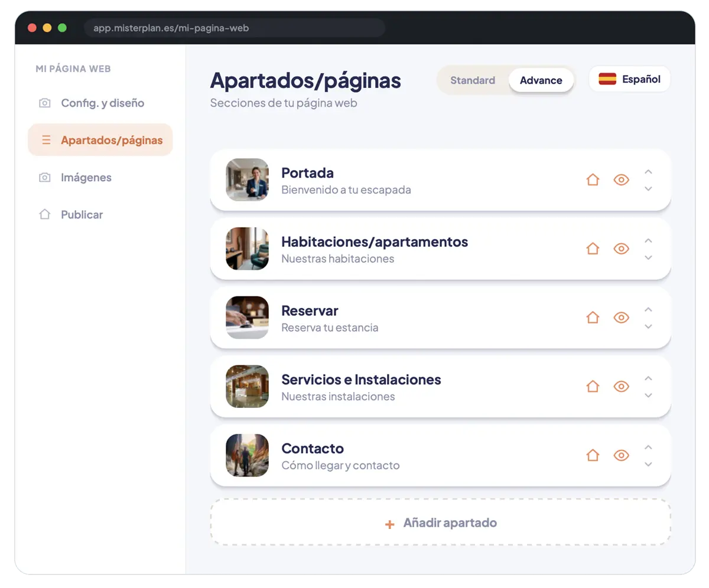
Task: Click the home icon in Servicios e Instalaciones row
Action: tap(593, 386)
